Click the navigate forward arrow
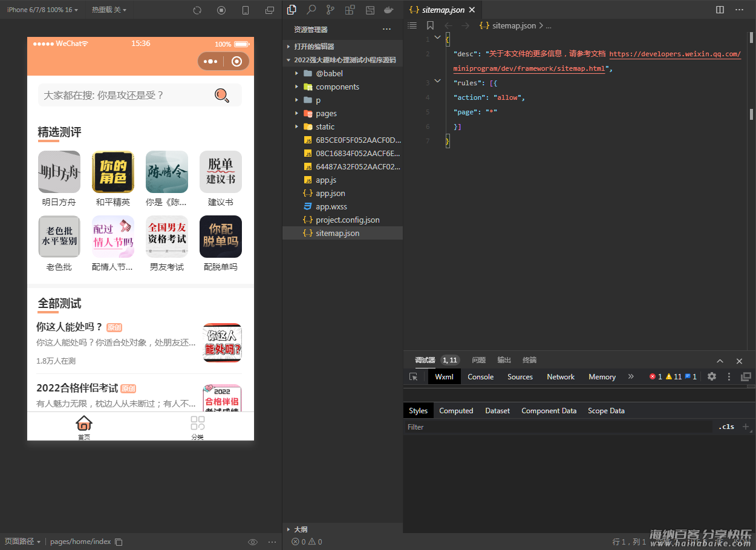The height and width of the screenshot is (550, 756). point(465,25)
